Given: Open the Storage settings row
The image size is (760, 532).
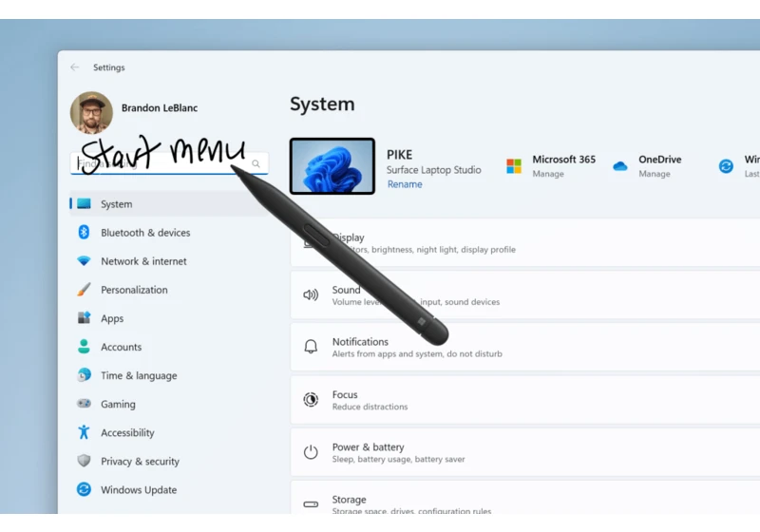Looking at the screenshot, I should click(525, 498).
